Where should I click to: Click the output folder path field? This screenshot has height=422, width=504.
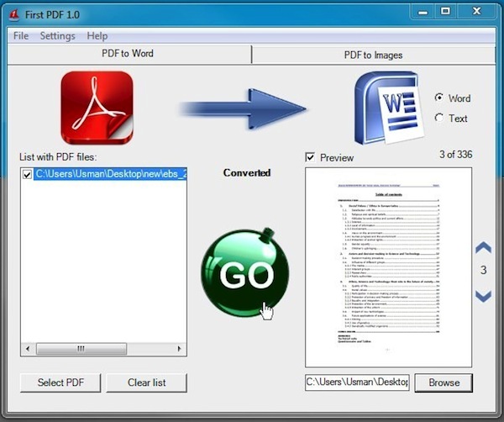pos(357,382)
